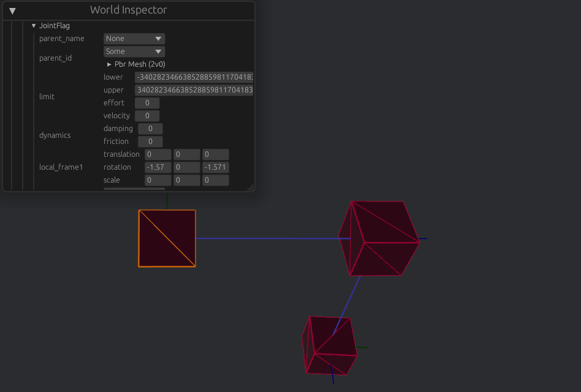Edit the velocity field under limit
The height and width of the screenshot is (392, 581).
(146, 115)
